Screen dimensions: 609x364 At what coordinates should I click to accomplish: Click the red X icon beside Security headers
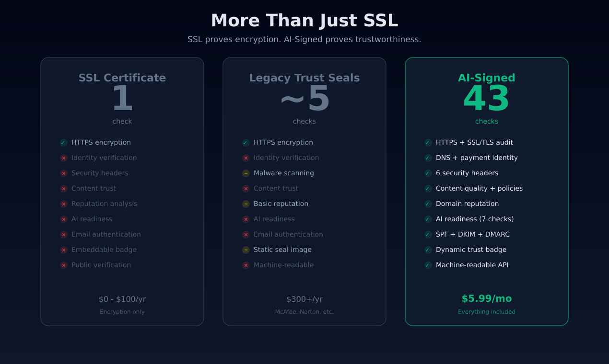point(64,173)
